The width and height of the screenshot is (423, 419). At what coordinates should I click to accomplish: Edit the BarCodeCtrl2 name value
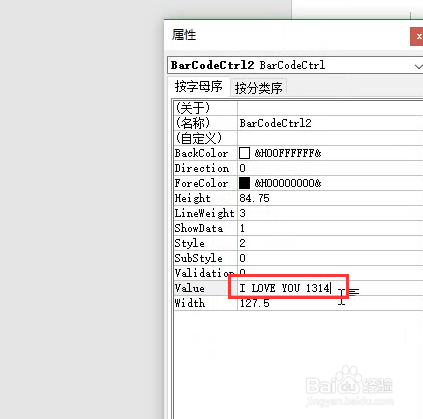[x=275, y=123]
